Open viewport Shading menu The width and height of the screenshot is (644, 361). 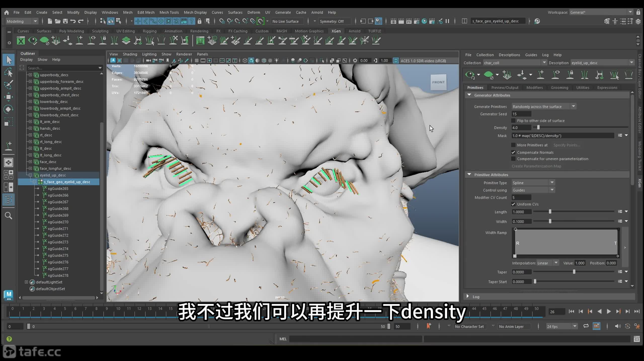click(130, 54)
